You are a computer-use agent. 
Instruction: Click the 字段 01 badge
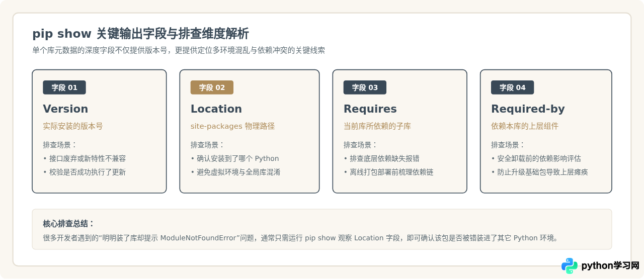click(x=64, y=87)
